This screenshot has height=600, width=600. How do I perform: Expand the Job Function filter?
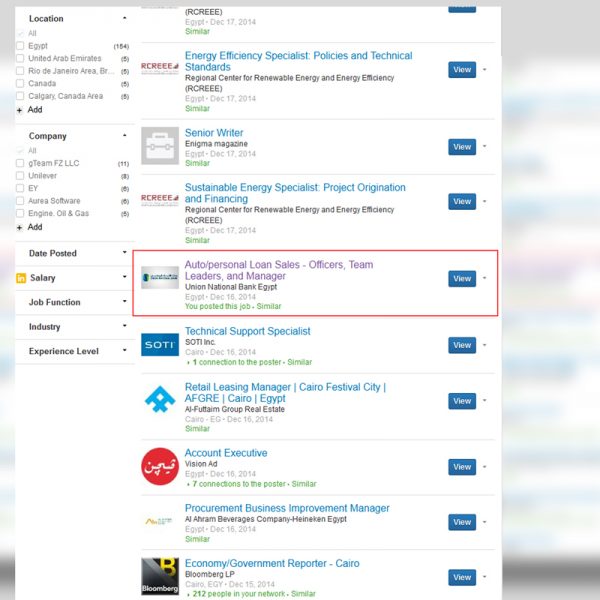(124, 301)
